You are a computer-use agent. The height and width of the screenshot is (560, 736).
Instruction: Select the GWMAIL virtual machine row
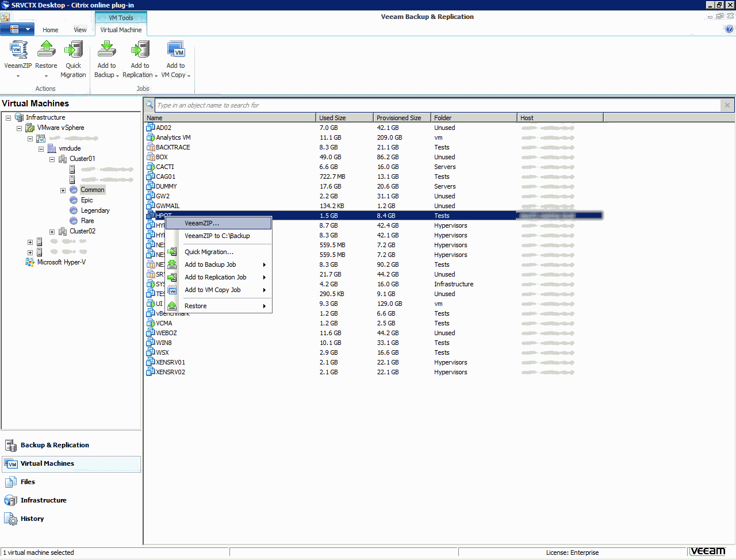coord(374,206)
